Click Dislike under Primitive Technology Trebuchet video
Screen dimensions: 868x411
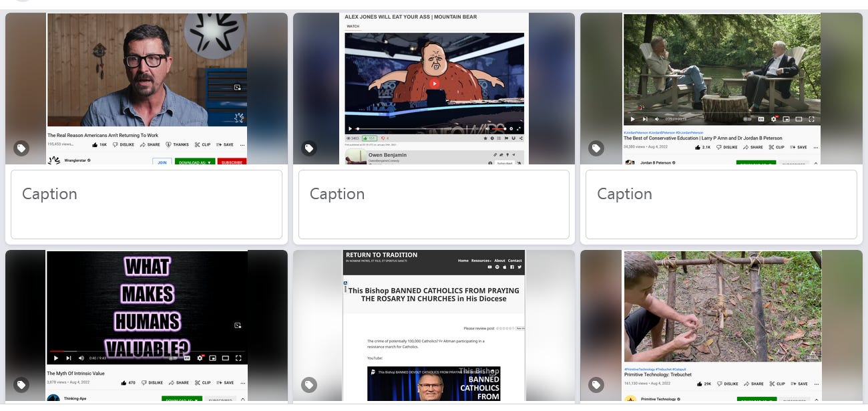(727, 384)
